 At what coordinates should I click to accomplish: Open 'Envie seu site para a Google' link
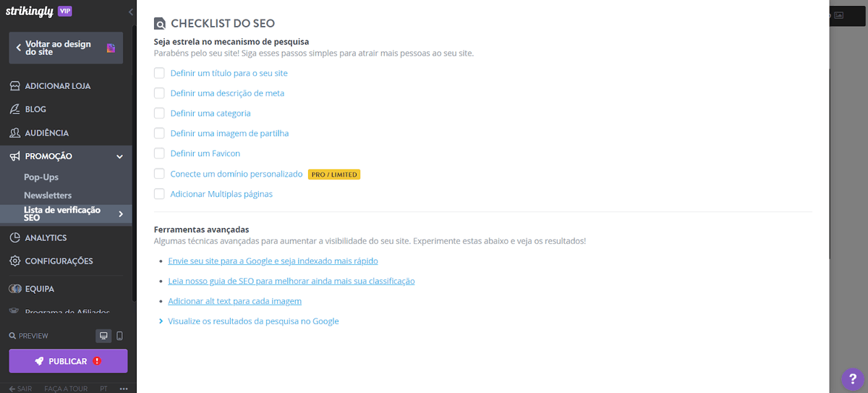tap(273, 261)
